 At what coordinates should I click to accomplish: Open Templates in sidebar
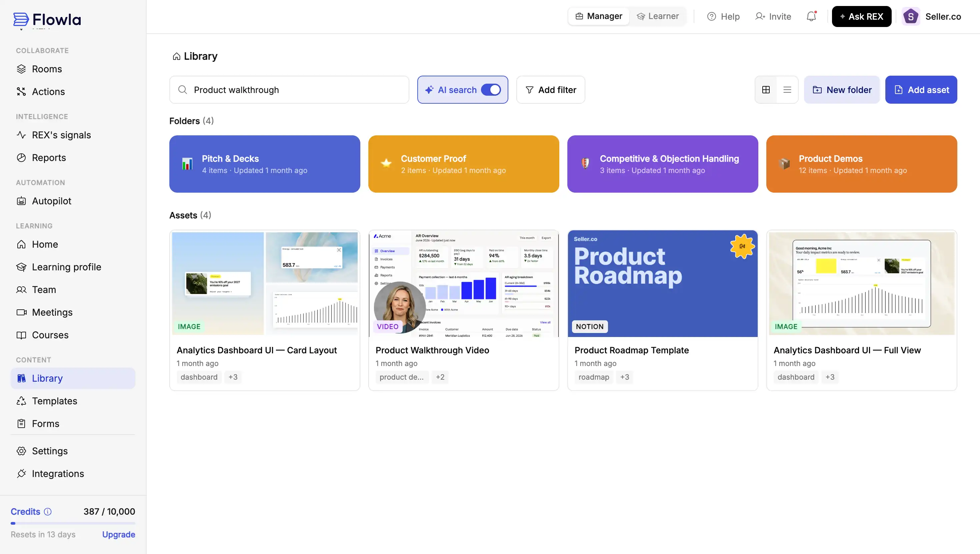[73, 401]
